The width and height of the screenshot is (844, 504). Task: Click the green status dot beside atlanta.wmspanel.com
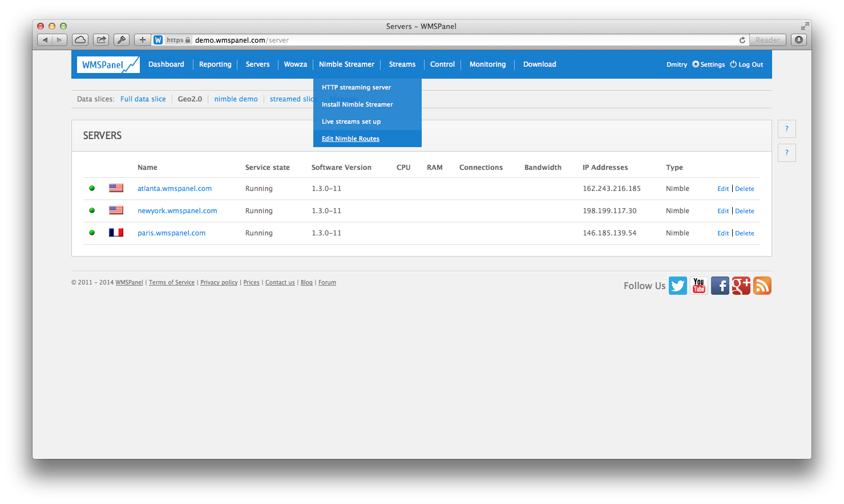point(92,188)
